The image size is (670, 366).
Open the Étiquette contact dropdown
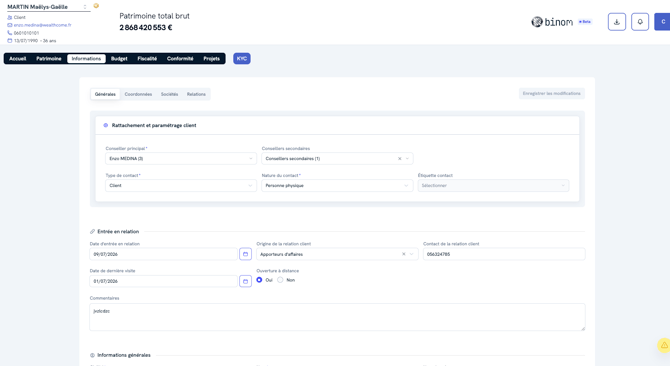(493, 185)
